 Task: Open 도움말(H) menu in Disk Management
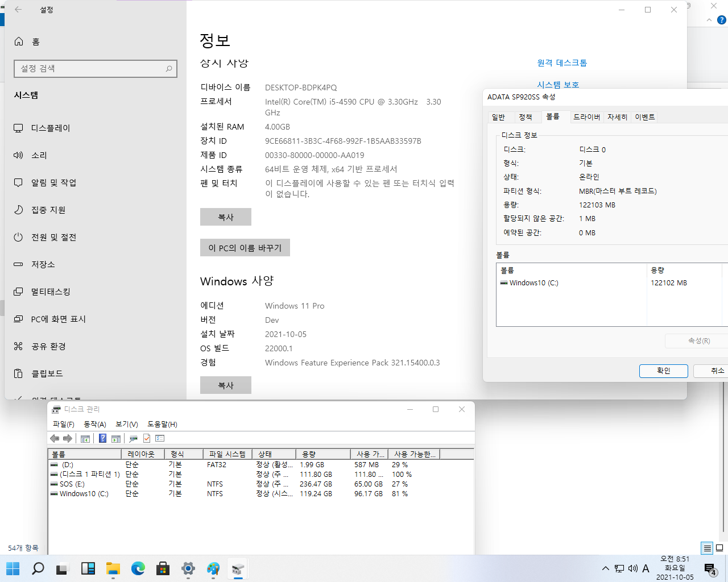pos(162,425)
